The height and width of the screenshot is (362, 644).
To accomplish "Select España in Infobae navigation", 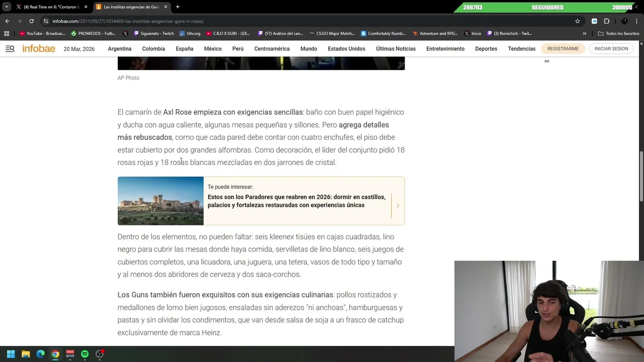I will click(185, 49).
